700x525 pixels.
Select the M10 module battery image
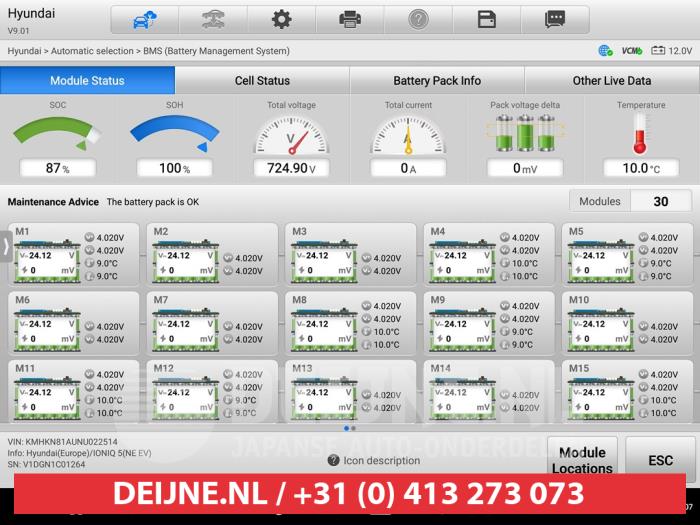[600, 329]
